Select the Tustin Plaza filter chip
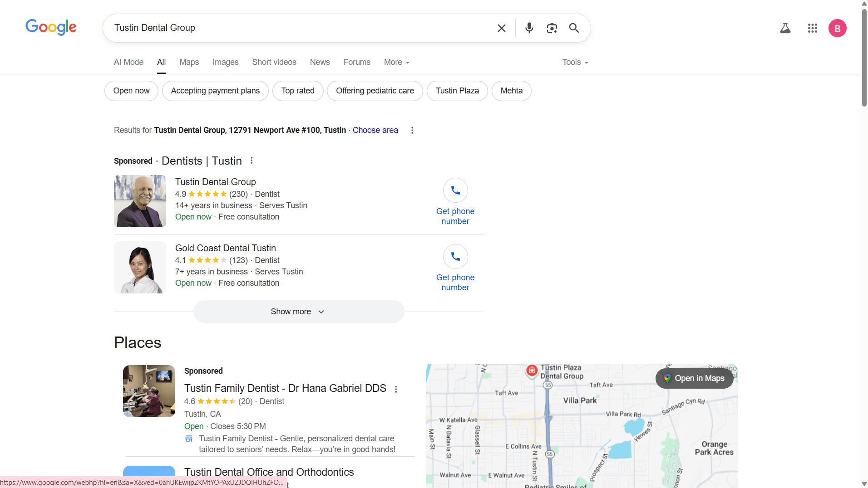Image resolution: width=868 pixels, height=488 pixels. pos(457,91)
